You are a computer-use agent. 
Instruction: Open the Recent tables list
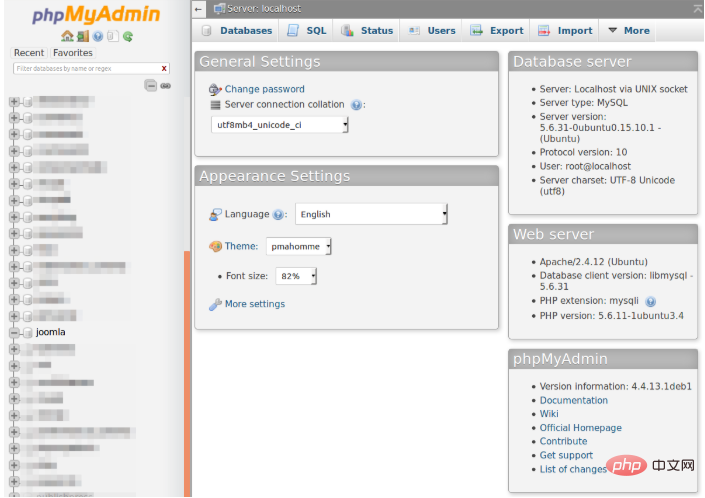click(29, 53)
